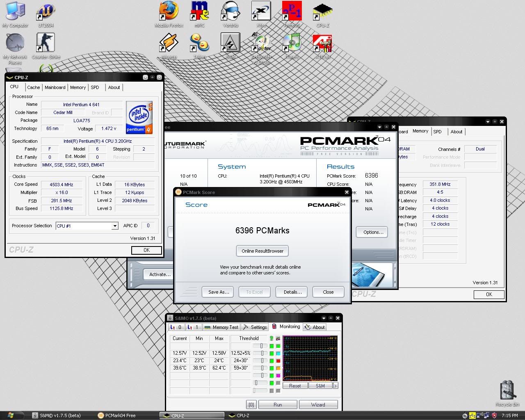Click the PCMark Score dialog title icon
This screenshot has width=525, height=420.
(178, 192)
